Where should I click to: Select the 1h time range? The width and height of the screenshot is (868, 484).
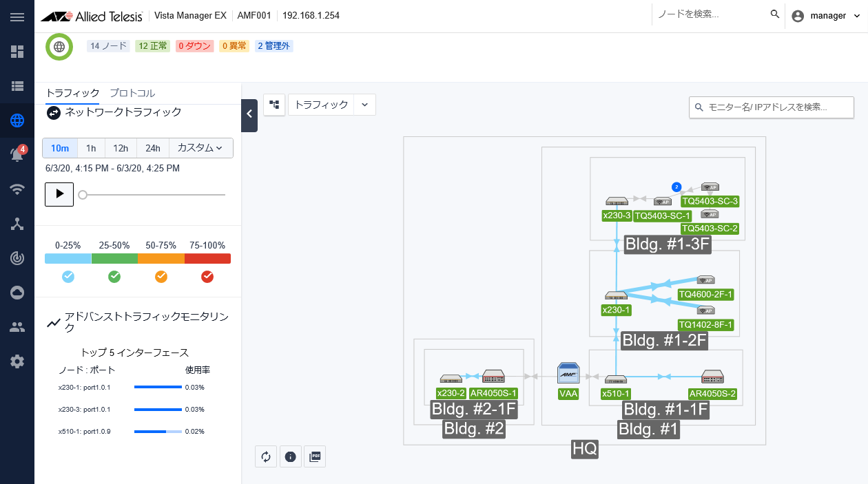pos(91,148)
